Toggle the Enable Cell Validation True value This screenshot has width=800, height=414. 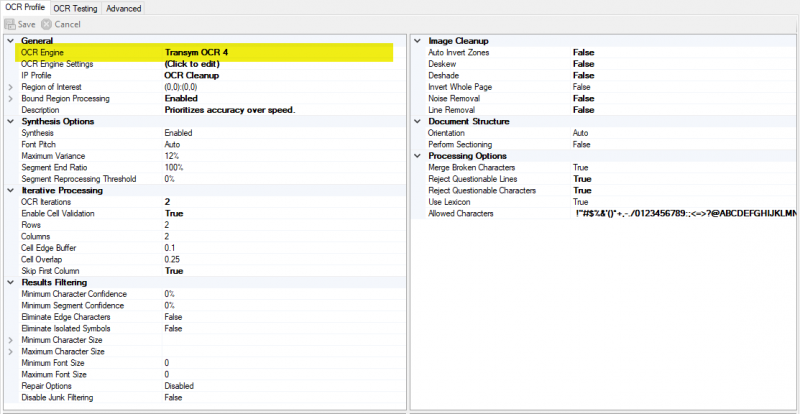[174, 213]
